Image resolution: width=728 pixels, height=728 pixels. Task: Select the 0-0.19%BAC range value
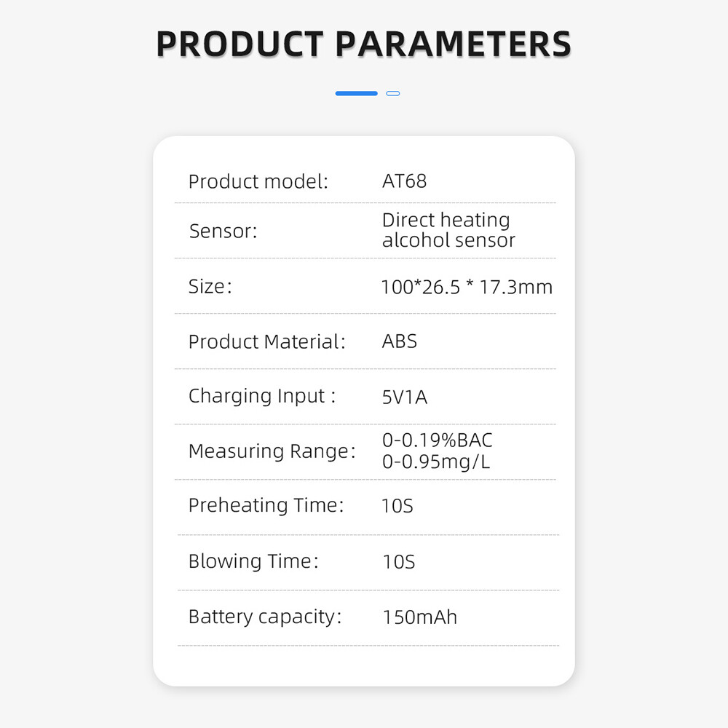click(437, 440)
